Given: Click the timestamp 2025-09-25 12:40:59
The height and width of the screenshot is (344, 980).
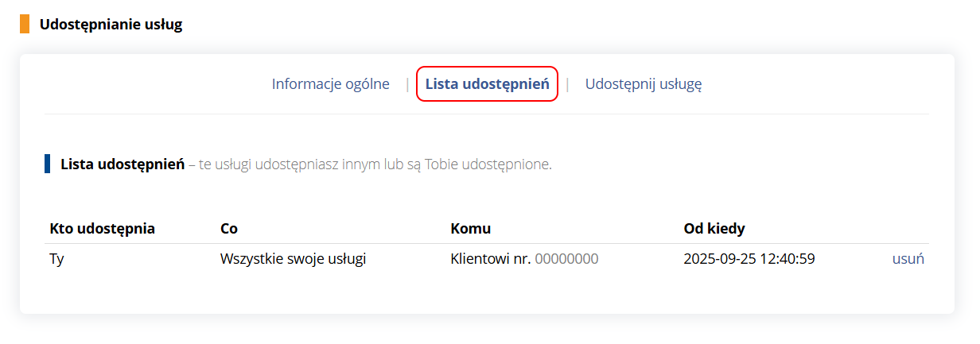Looking at the screenshot, I should 749,258.
